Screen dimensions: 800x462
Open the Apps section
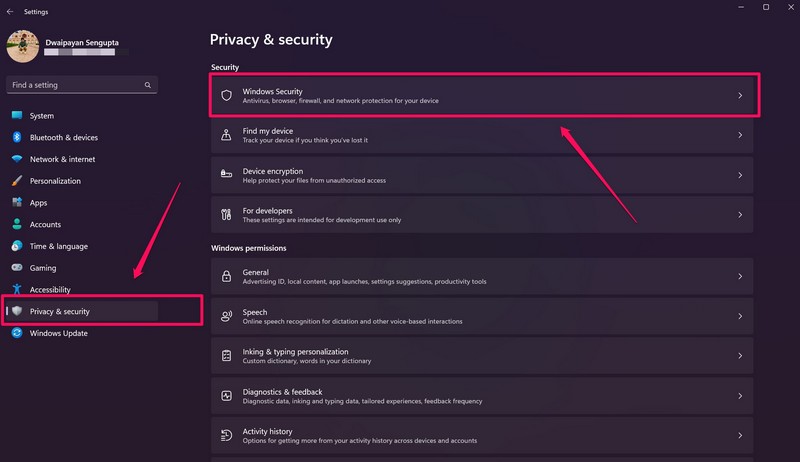(x=38, y=203)
